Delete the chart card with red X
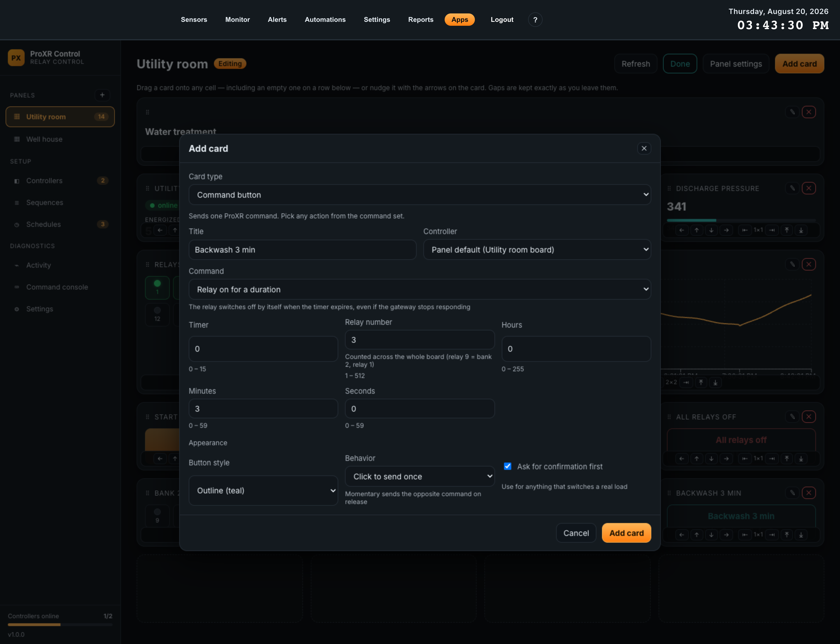This screenshot has width=840, height=644. [809, 264]
